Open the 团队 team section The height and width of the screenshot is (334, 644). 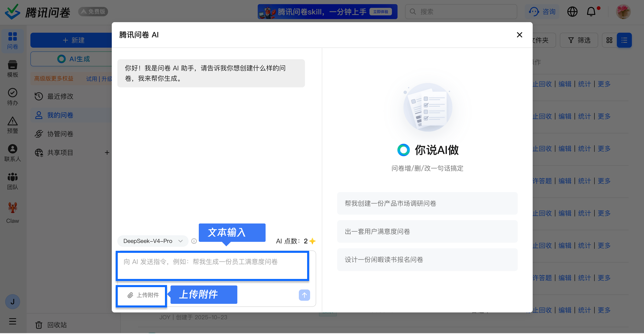point(12,181)
